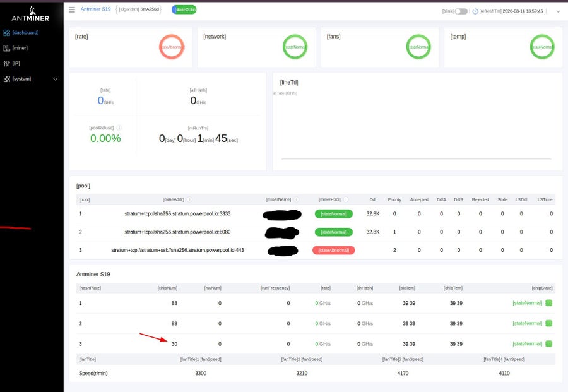Click the fan 1 speed value 3300
This screenshot has width=568, height=392.
click(201, 373)
